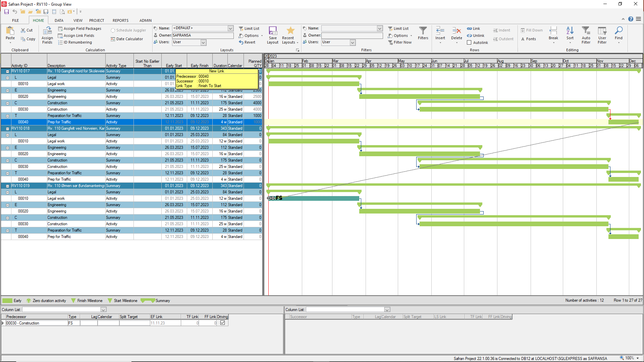This screenshot has width=644, height=362.
Task: Open Assign Fields tool
Action: [x=47, y=35]
